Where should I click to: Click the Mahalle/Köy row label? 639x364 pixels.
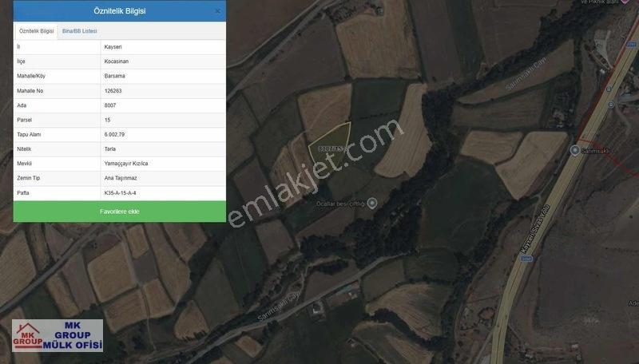[31, 76]
